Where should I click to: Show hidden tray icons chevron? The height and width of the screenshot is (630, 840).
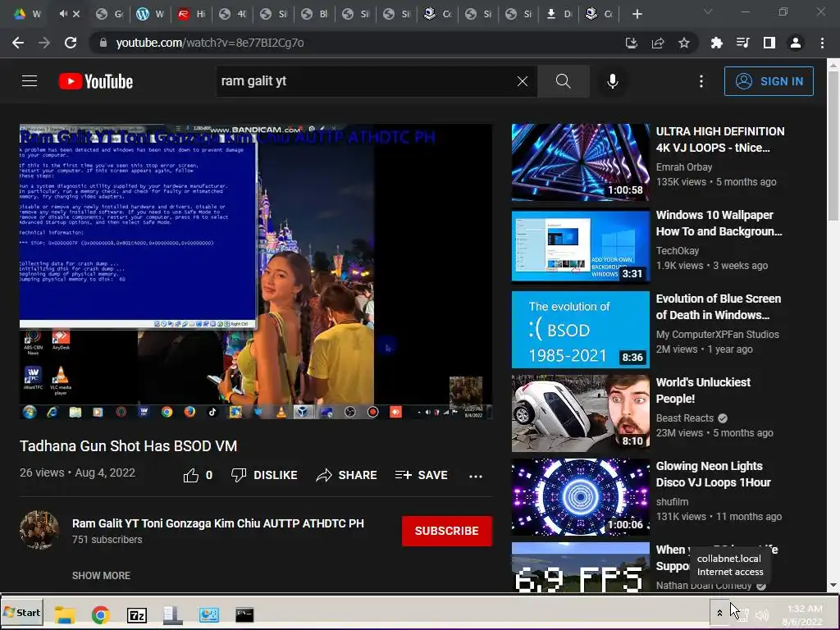(719, 612)
